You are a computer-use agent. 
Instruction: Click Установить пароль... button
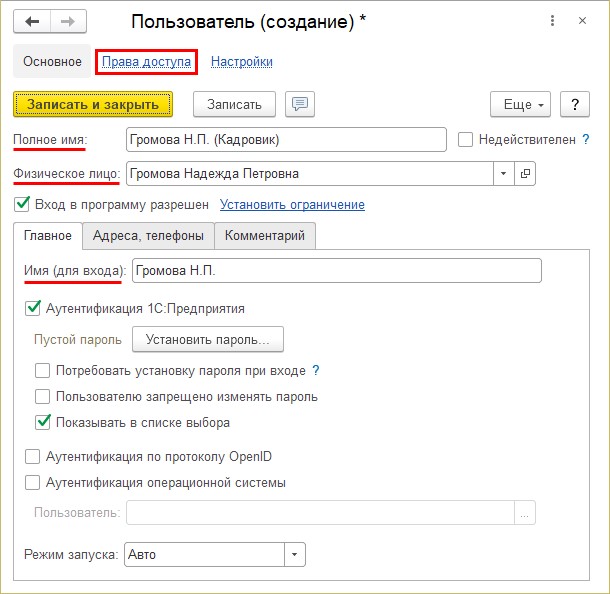(x=208, y=339)
